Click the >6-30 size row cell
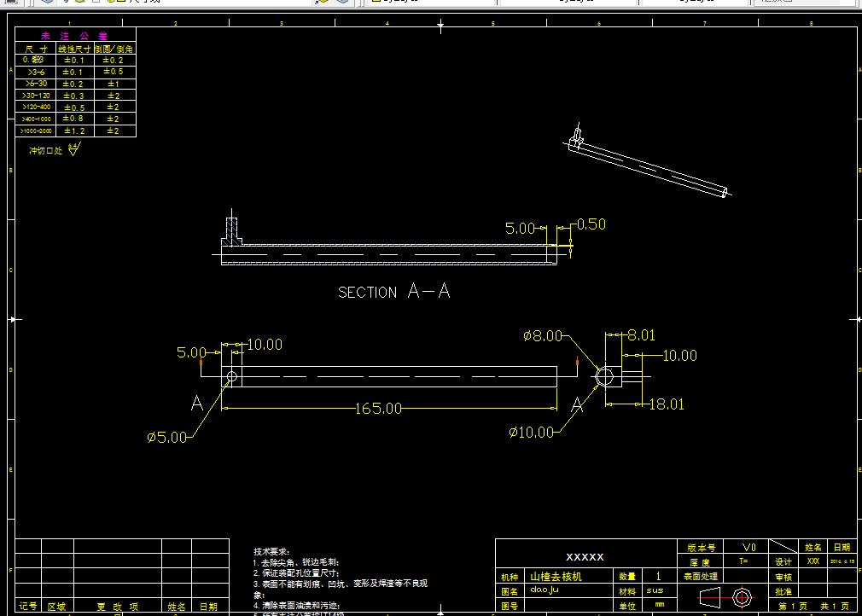The height and width of the screenshot is (616, 862). point(37,84)
